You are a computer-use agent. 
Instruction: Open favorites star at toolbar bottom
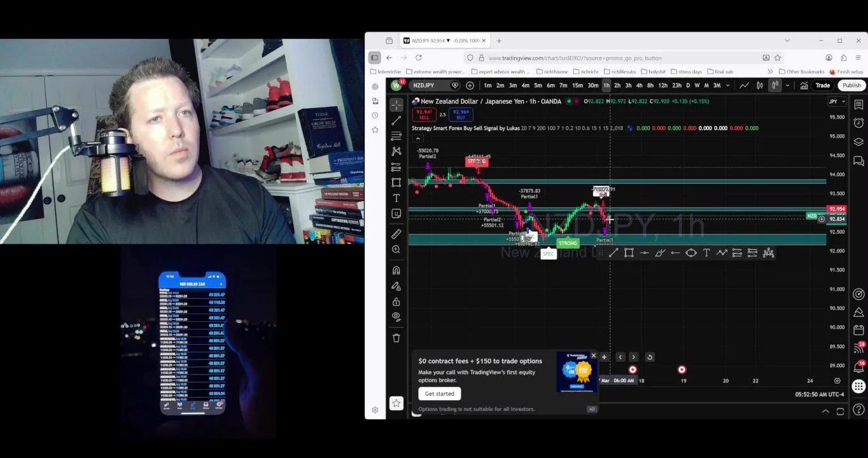(x=396, y=403)
